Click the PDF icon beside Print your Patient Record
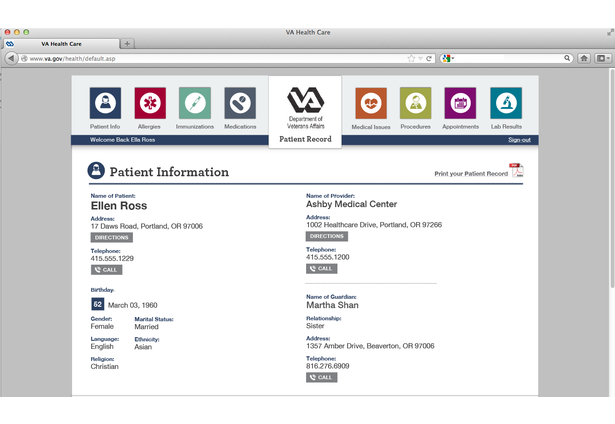615x424 pixels. [x=517, y=170]
